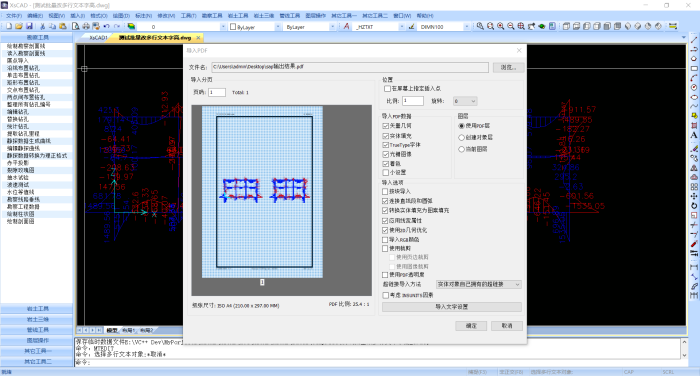Click the Open file folder icon
The image size is (700, 376).
click(x=19, y=27)
